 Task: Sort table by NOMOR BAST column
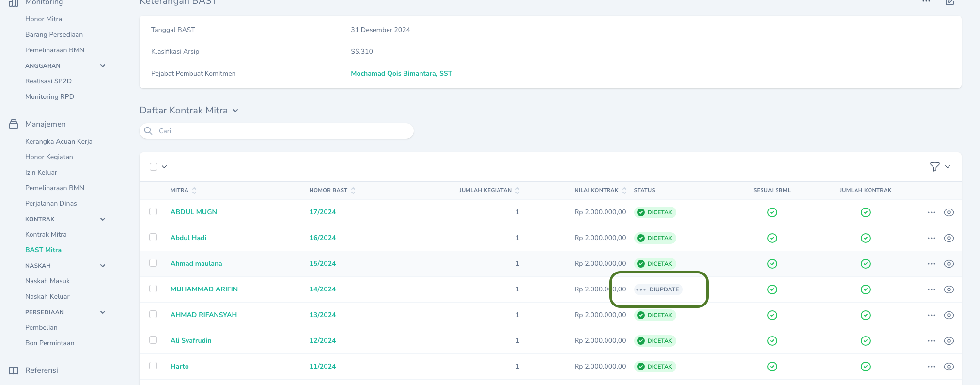pyautogui.click(x=332, y=191)
